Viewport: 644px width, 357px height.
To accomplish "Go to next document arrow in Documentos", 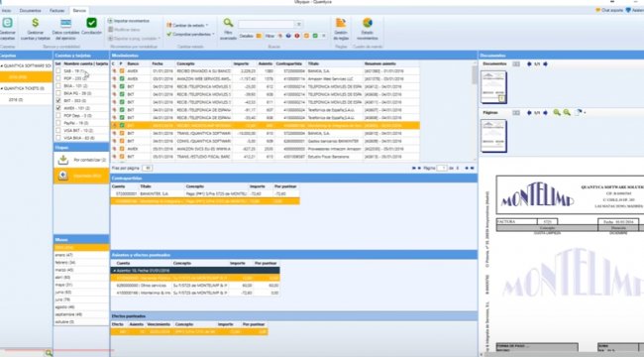I will [x=546, y=64].
